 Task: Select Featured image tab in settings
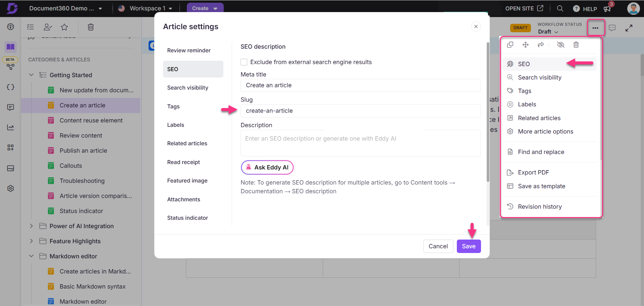coord(187,181)
